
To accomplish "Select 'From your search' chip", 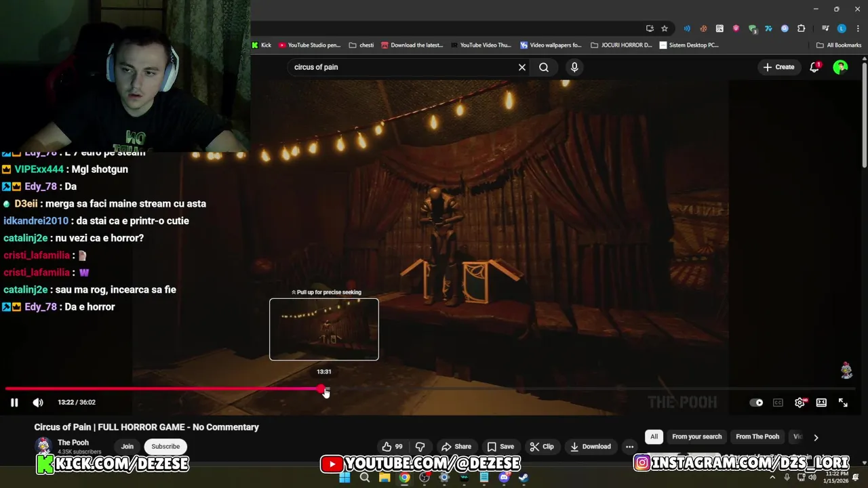I will pos(696,436).
